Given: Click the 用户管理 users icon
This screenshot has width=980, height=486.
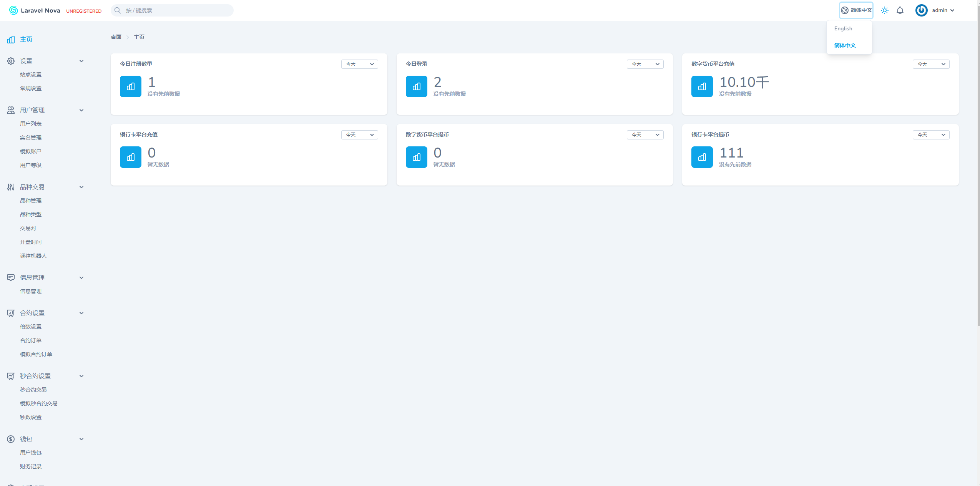Looking at the screenshot, I should (x=11, y=110).
